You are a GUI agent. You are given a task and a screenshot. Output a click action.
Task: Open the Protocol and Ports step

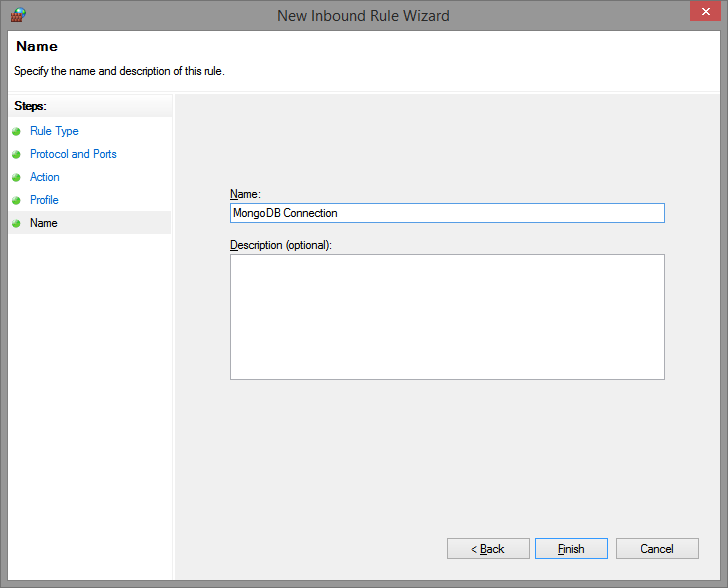click(73, 154)
